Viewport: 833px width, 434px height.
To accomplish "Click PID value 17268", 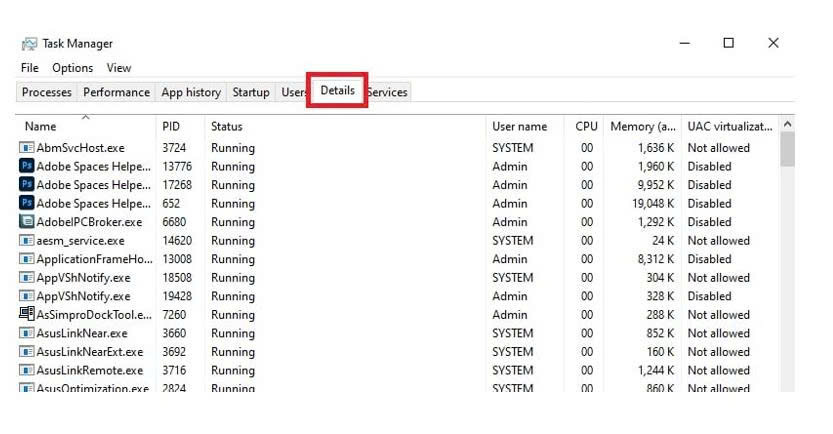I will (177, 185).
